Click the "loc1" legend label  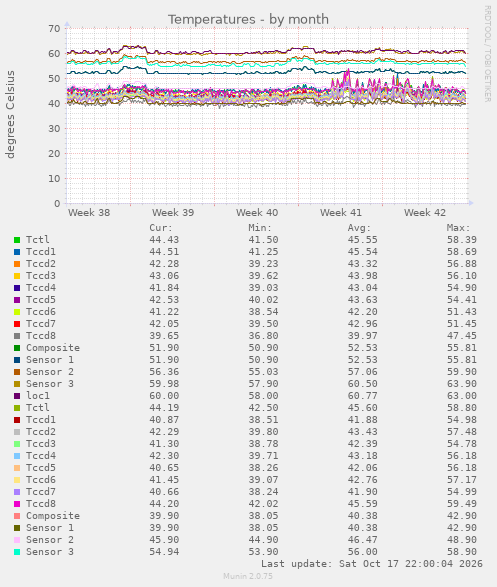pos(38,396)
